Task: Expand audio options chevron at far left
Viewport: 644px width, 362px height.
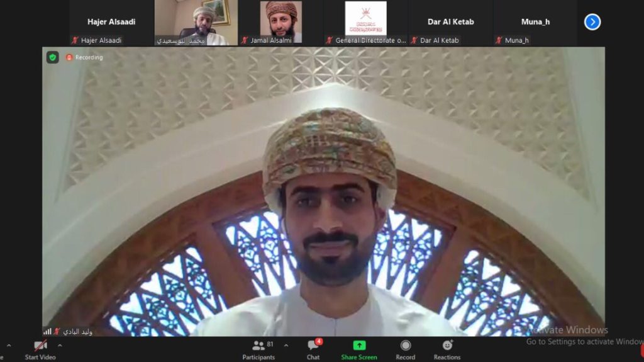Action: (x=8, y=345)
